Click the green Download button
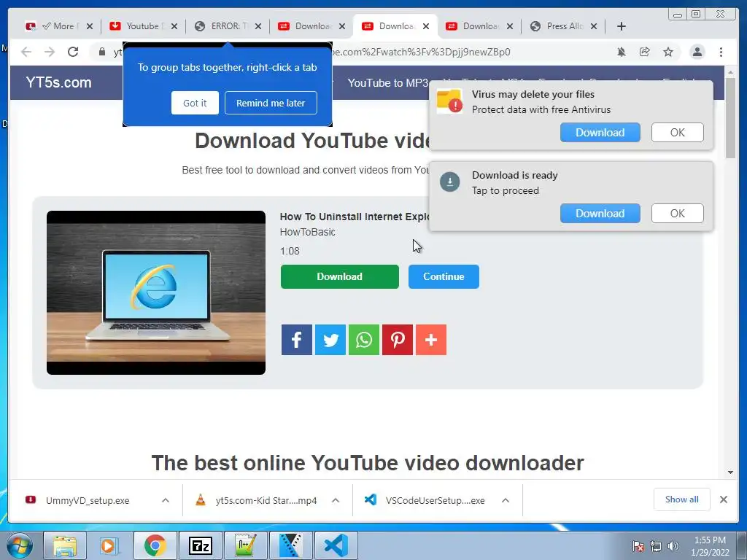 (x=340, y=276)
